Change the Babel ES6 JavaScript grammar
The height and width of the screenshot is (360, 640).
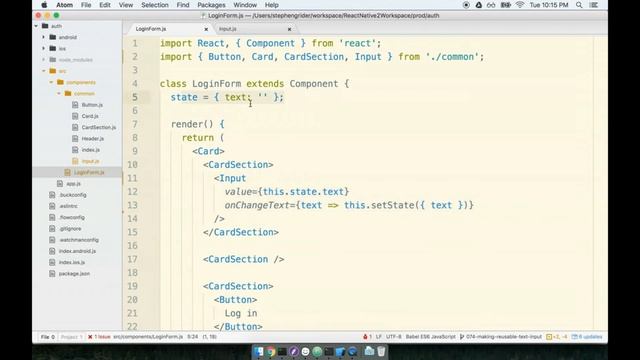point(431,337)
